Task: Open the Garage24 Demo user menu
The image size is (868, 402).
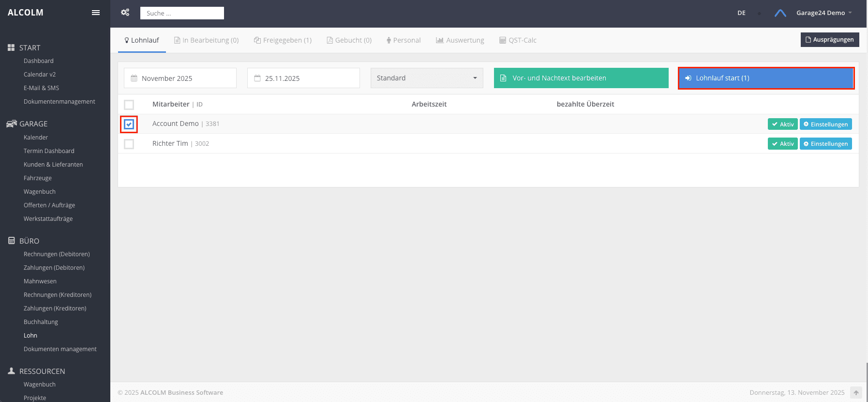Action: [x=824, y=13]
